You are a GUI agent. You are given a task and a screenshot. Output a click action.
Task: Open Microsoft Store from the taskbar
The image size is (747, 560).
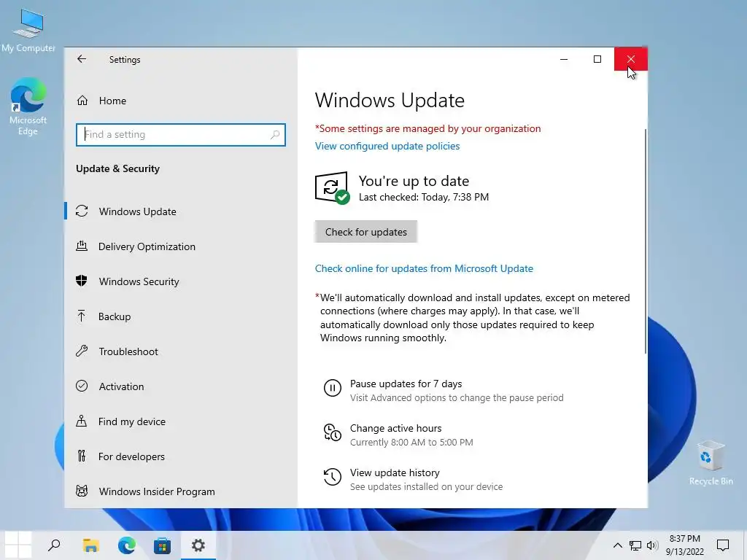pos(163,545)
